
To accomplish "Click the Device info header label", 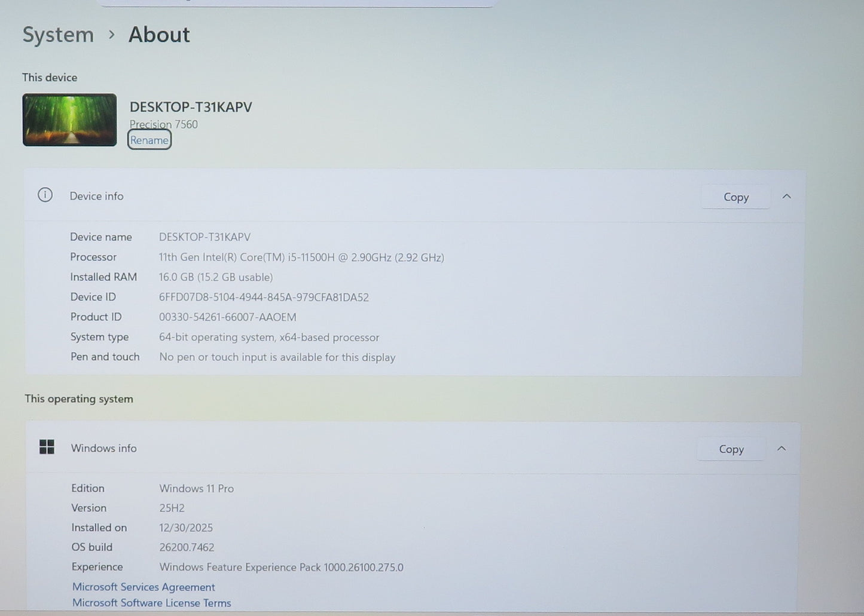I will pos(96,196).
